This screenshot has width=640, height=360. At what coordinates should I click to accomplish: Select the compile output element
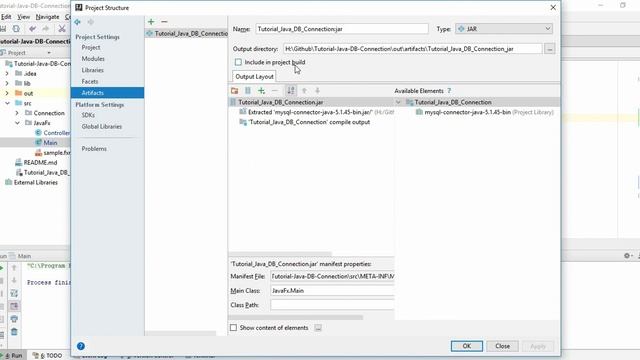coord(304,122)
